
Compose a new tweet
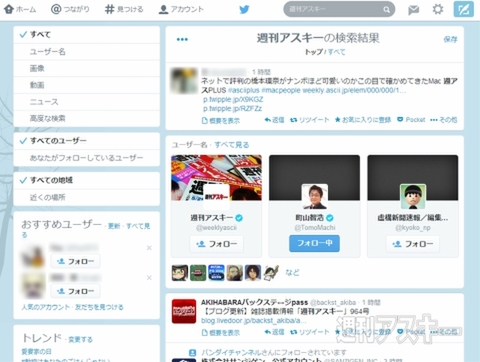(x=463, y=9)
